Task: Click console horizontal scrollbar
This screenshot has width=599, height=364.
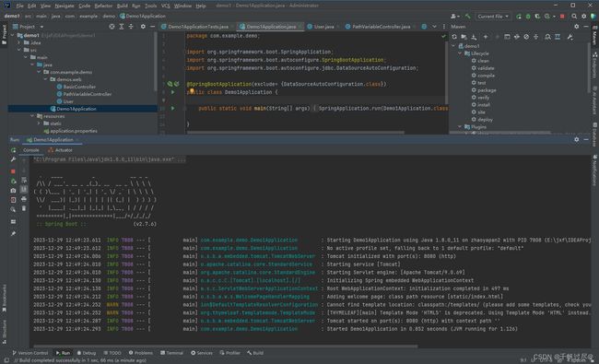Action: pyautogui.click(x=226, y=346)
